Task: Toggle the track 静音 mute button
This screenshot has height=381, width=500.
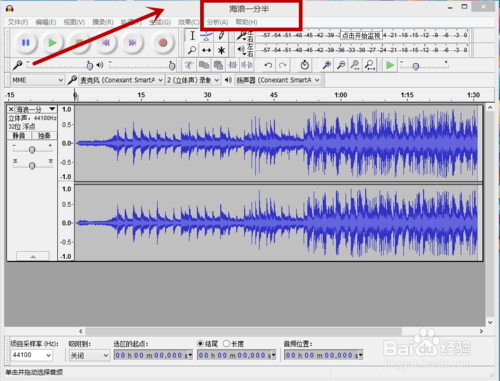Action: click(19, 136)
